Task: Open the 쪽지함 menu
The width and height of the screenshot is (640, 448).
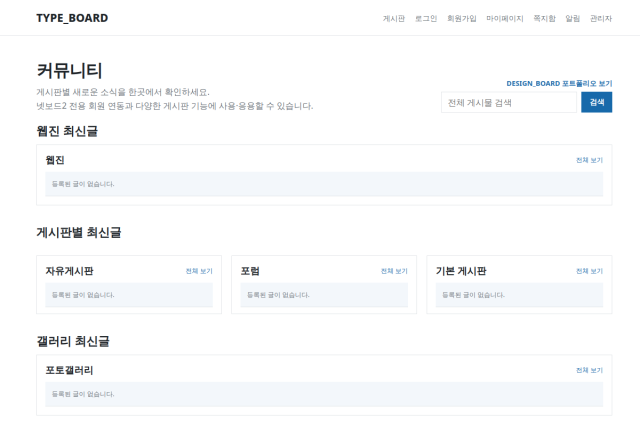Action: 544,18
